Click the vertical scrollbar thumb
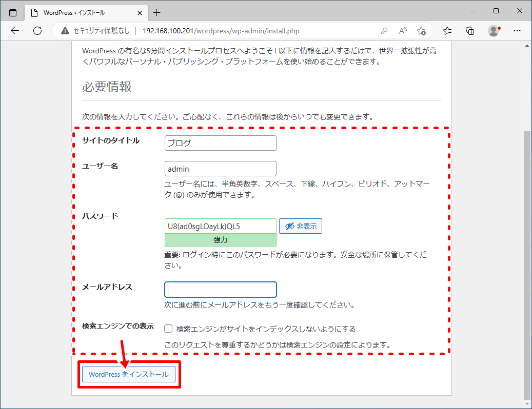The image size is (532, 409). pos(527,264)
